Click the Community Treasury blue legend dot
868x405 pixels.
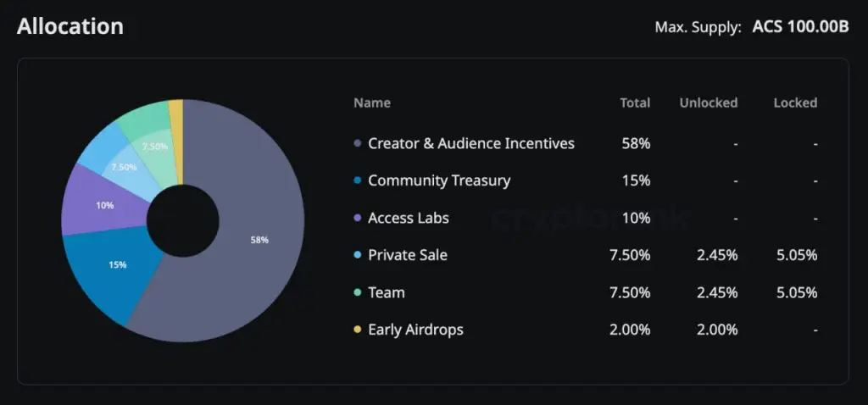[358, 181]
